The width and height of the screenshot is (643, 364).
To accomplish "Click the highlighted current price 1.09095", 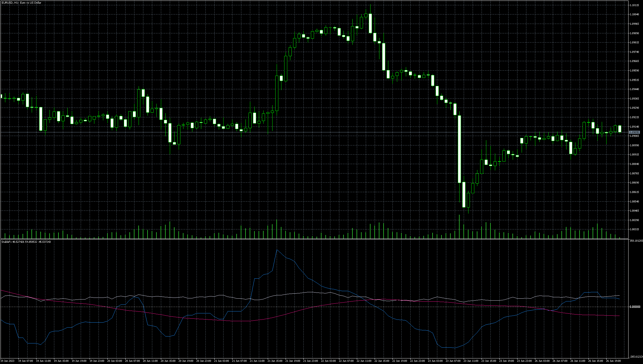I will (634, 132).
